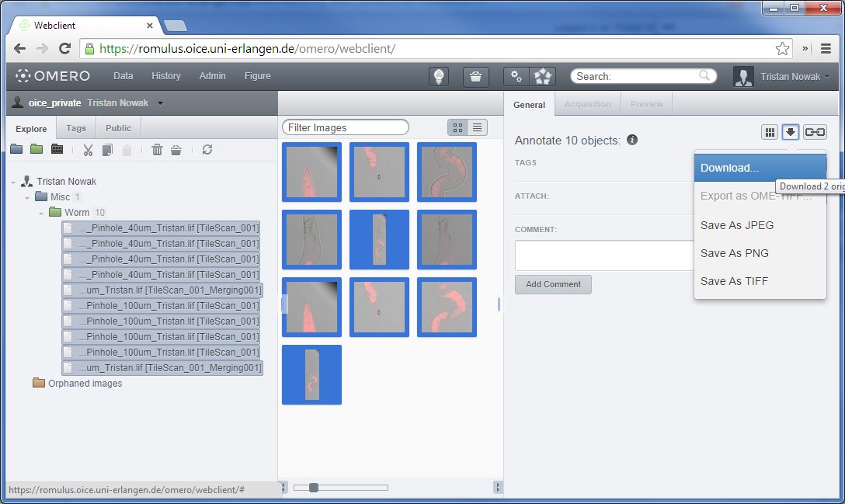The image size is (845, 504).
Task: Click the link icon in the General panel
Action: point(814,132)
